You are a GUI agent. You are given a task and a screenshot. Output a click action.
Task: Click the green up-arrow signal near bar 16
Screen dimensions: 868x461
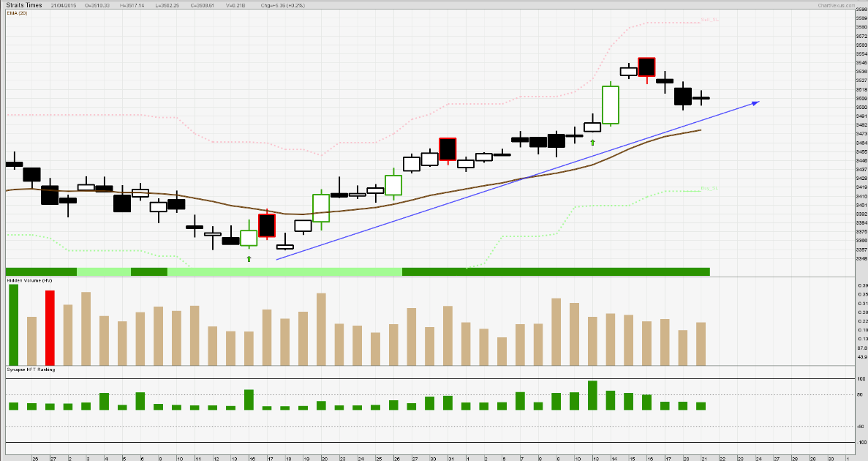(x=249, y=259)
